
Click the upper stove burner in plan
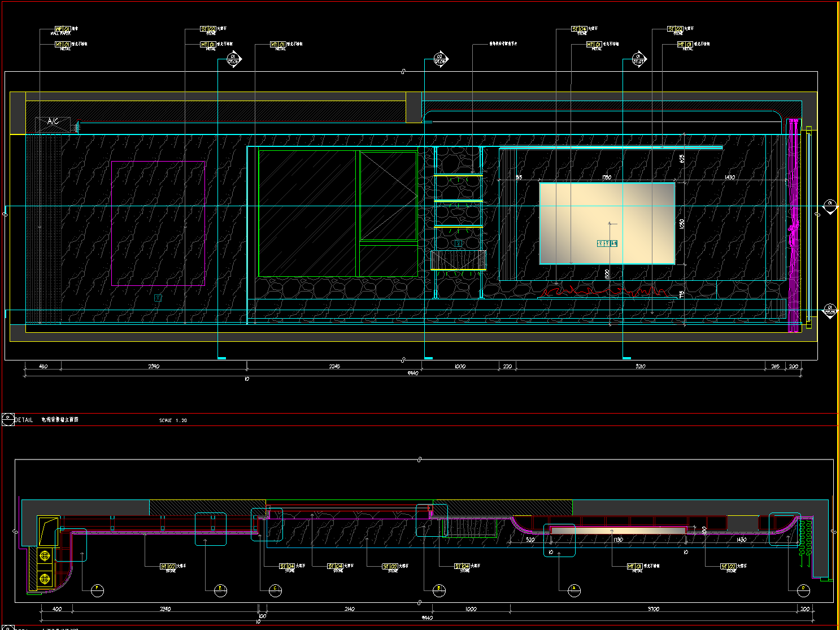(x=45, y=556)
